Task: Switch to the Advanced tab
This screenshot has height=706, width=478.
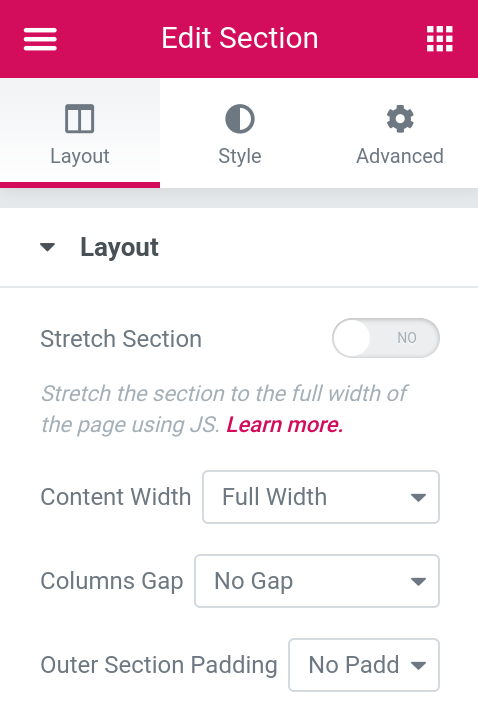Action: coord(400,133)
